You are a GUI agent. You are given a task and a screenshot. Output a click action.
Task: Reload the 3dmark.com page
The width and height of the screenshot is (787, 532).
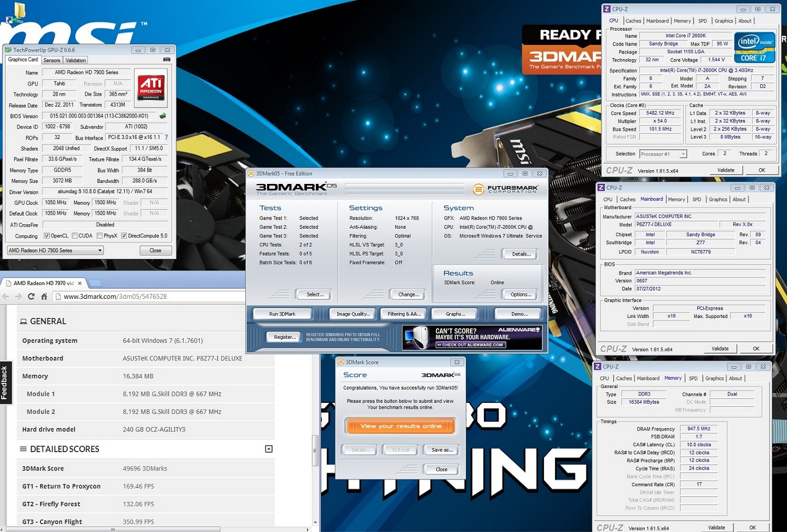click(31, 296)
